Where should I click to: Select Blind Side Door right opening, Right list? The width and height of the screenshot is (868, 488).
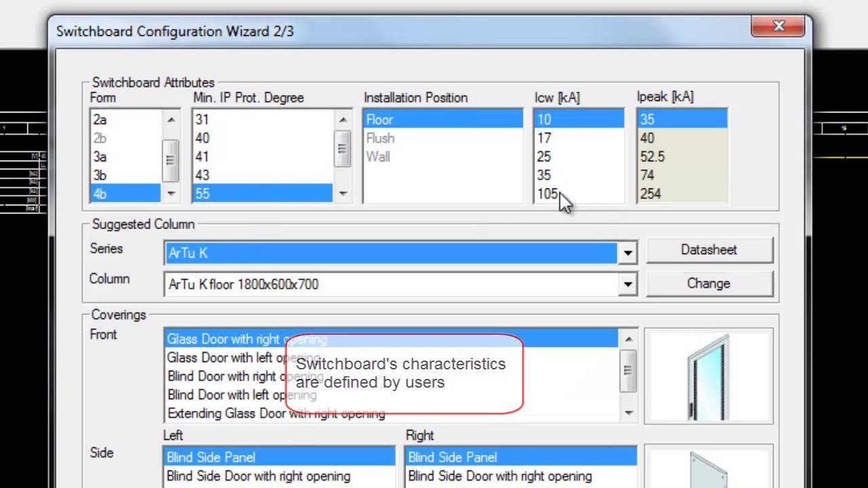click(x=521, y=476)
